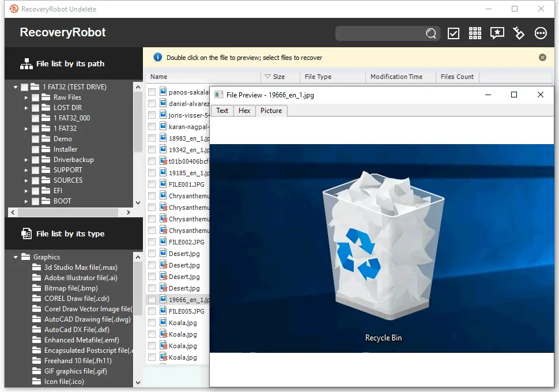Check the checkbox next to Koala.jpg
This screenshot has height=392, width=559.
coord(152,322)
